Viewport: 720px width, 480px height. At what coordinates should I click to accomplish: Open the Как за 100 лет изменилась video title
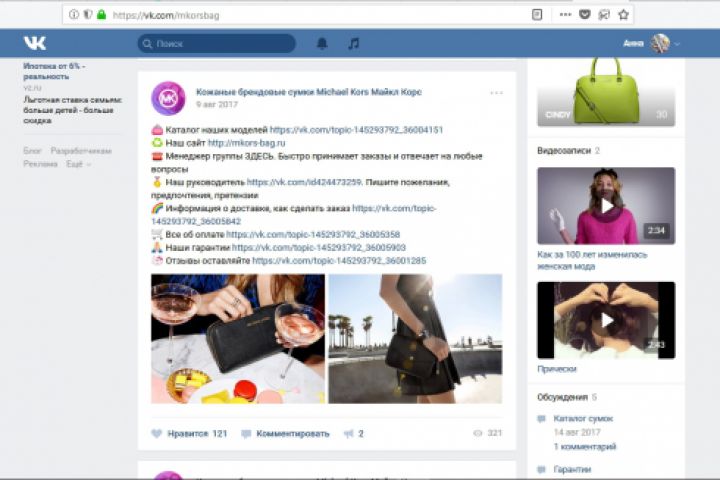(x=592, y=260)
